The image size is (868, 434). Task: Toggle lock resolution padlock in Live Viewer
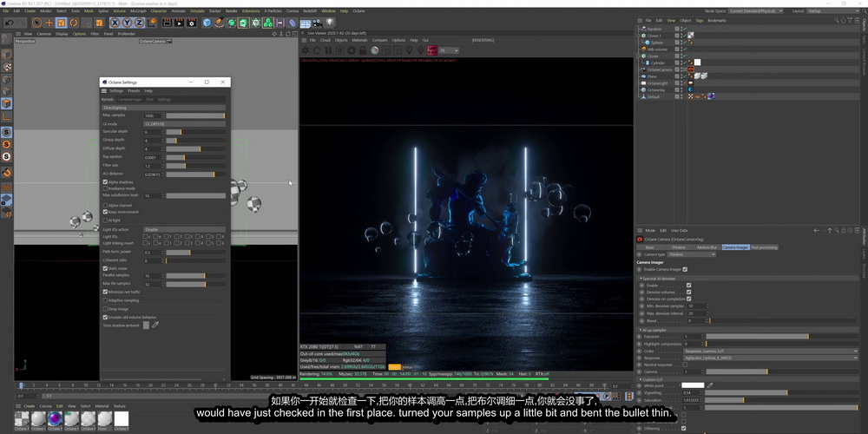coord(363,50)
